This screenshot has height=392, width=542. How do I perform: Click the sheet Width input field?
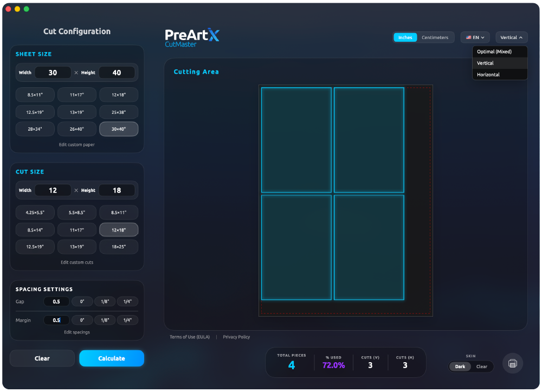[x=53, y=72]
